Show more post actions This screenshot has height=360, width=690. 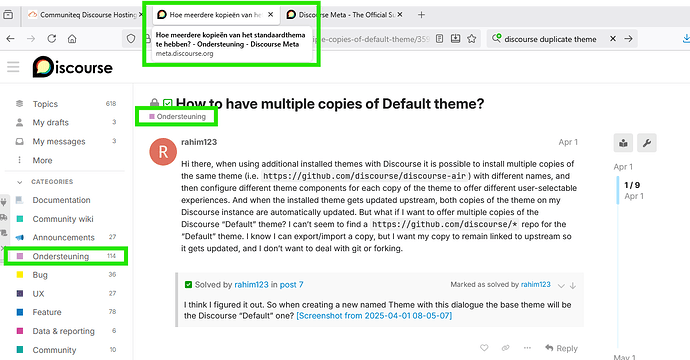pos(527,348)
